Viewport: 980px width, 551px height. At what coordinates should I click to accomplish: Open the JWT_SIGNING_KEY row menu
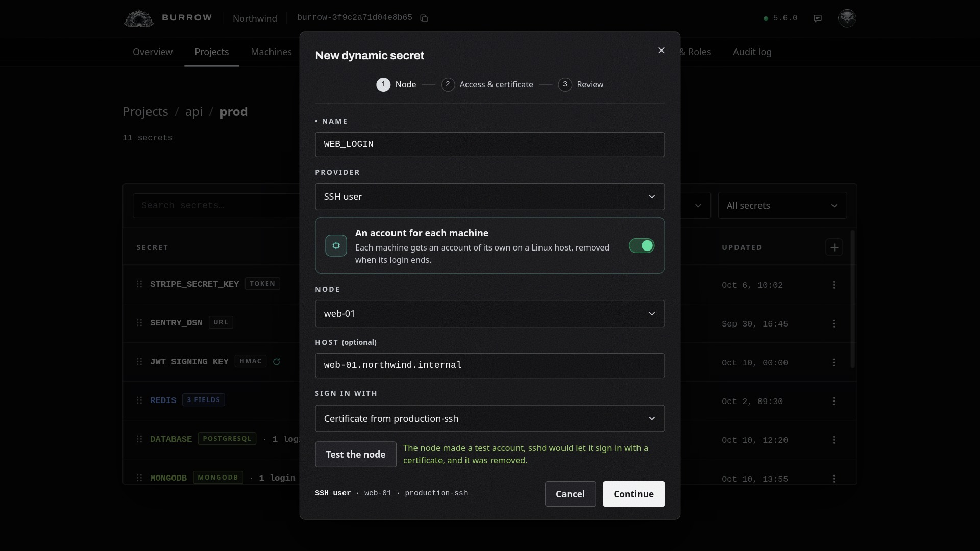tap(834, 362)
